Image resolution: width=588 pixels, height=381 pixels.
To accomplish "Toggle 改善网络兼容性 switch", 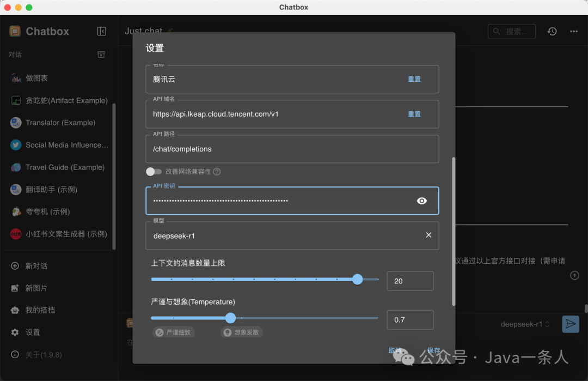I will [x=154, y=172].
